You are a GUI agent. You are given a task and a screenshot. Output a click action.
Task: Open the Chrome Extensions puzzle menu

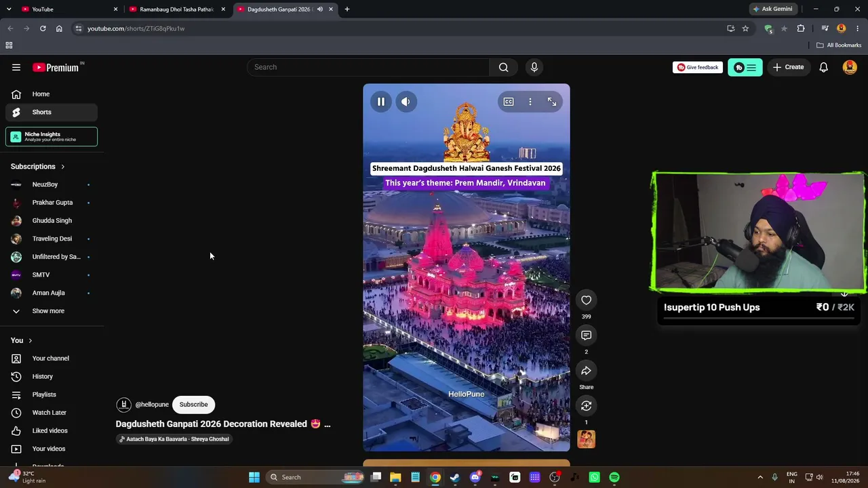tap(801, 28)
